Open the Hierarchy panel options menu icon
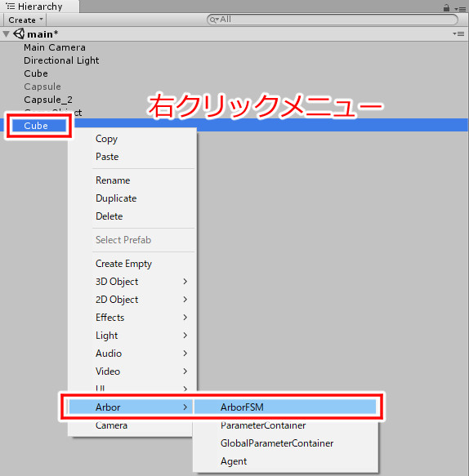This screenshot has width=469, height=476. pos(460,9)
